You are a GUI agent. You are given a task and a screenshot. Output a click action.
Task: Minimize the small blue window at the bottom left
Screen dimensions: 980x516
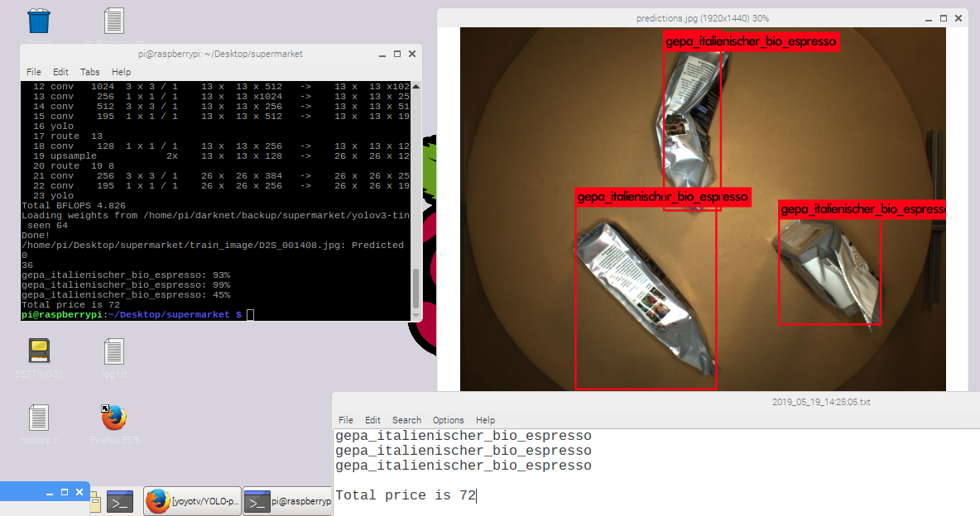pos(50,493)
